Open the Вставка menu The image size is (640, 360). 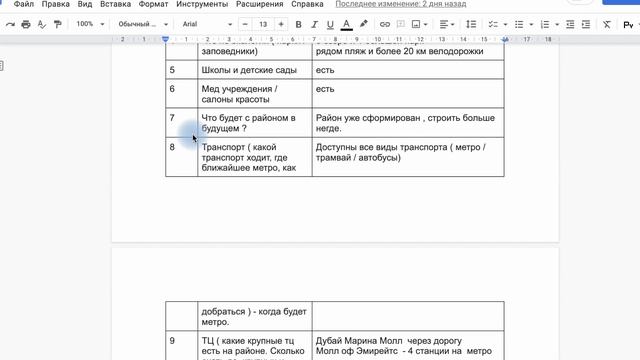(x=116, y=4)
